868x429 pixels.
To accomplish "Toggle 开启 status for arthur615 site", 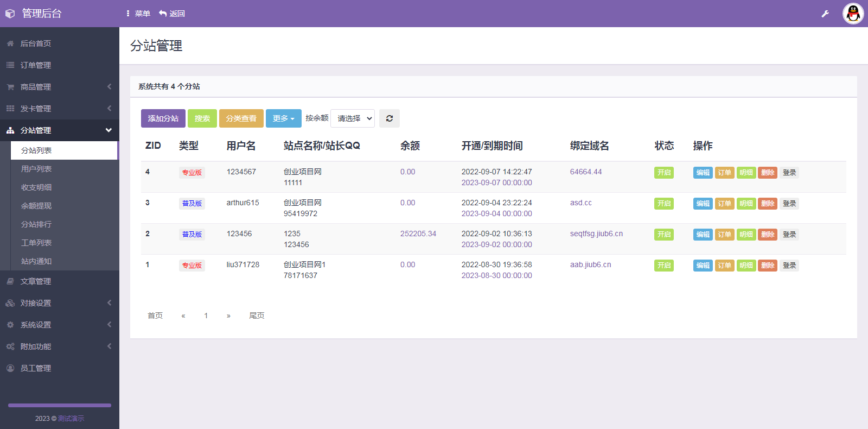I will 663,204.
